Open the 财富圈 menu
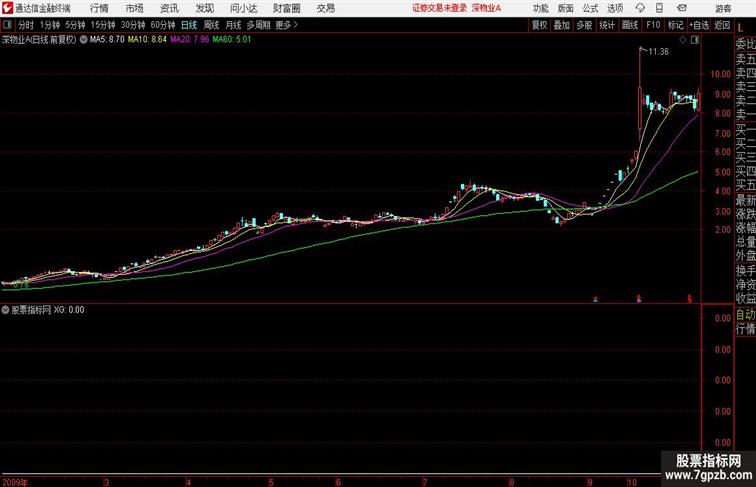 [287, 8]
